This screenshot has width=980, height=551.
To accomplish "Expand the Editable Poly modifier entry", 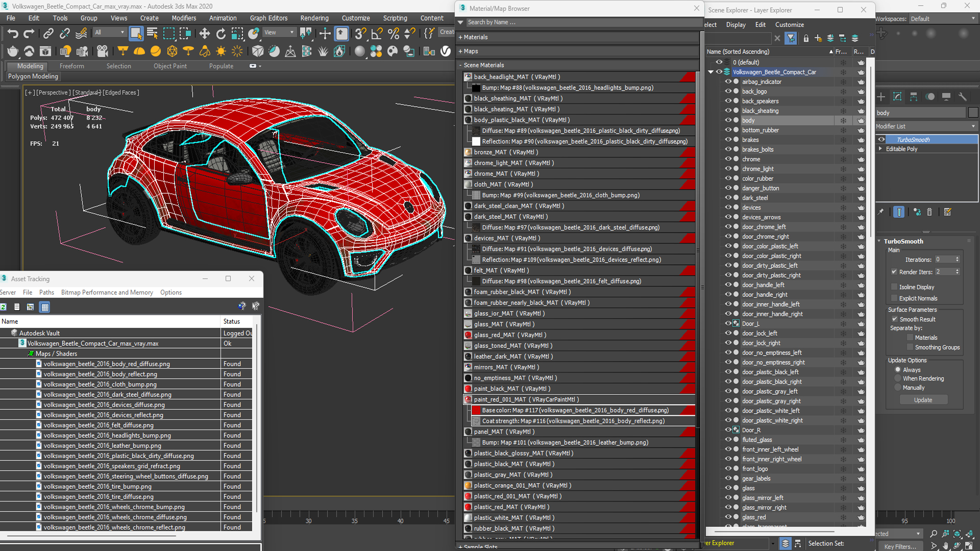I will pyautogui.click(x=880, y=149).
